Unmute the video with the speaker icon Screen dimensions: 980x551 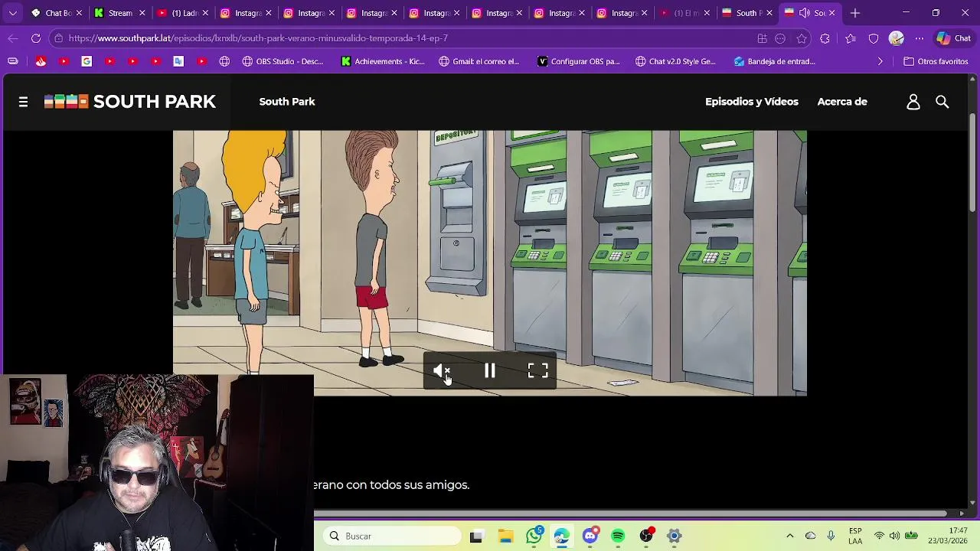(x=442, y=371)
